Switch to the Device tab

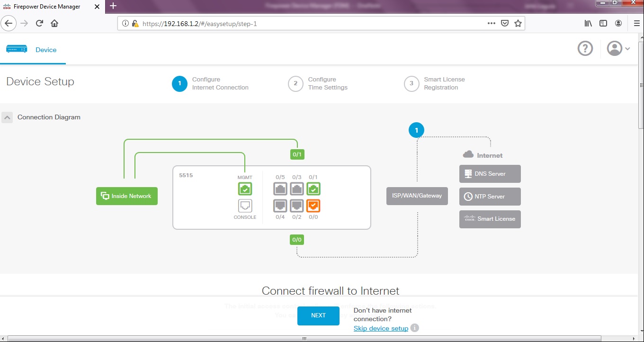click(x=46, y=50)
